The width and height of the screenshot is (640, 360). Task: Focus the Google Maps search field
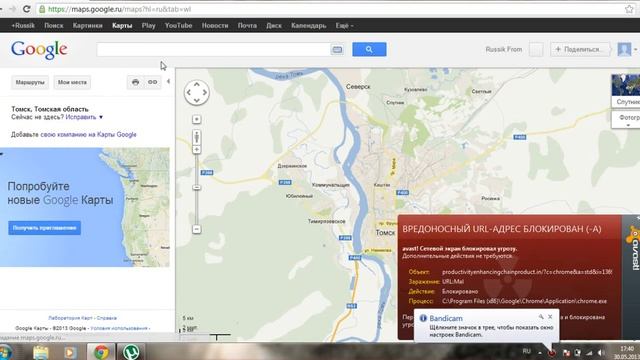point(213,49)
